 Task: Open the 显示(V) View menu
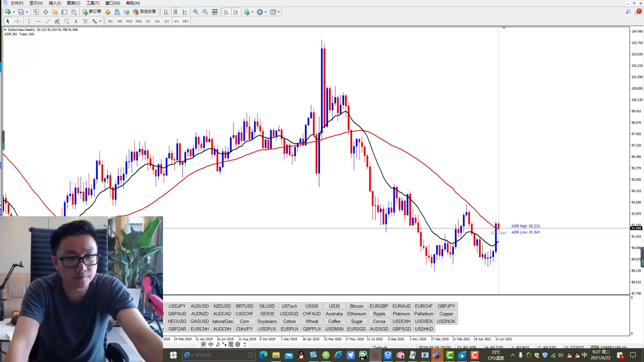coord(36,3)
